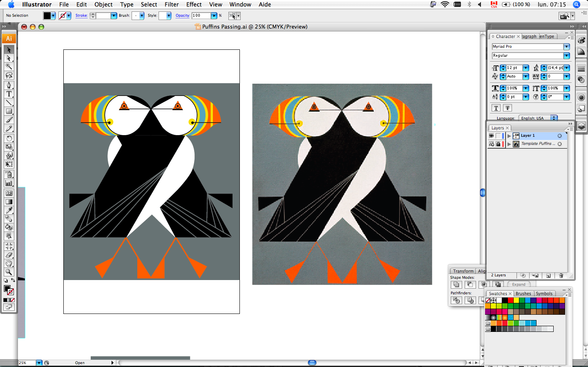The width and height of the screenshot is (588, 367).
Task: Select the Pencil tool
Action: tap(9, 128)
